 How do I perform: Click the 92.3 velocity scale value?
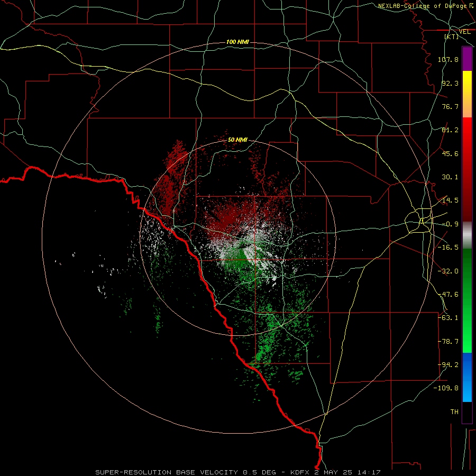pos(450,83)
